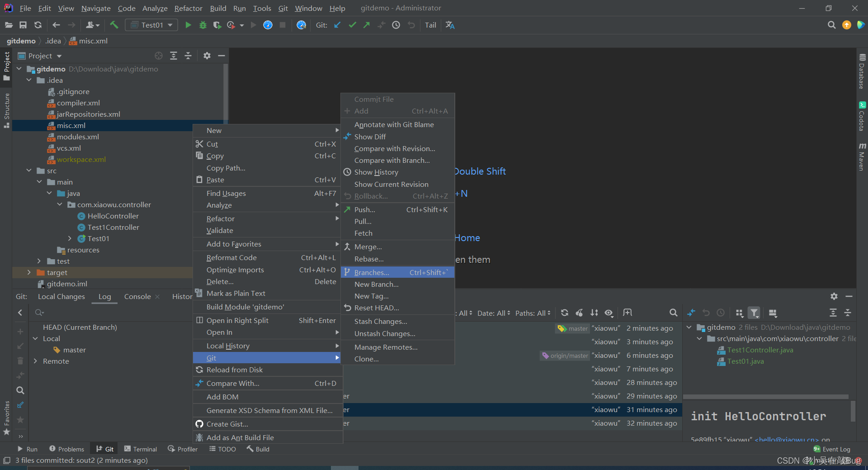The width and height of the screenshot is (868, 470).
Task: Click the Back navigation arrow
Action: click(56, 25)
